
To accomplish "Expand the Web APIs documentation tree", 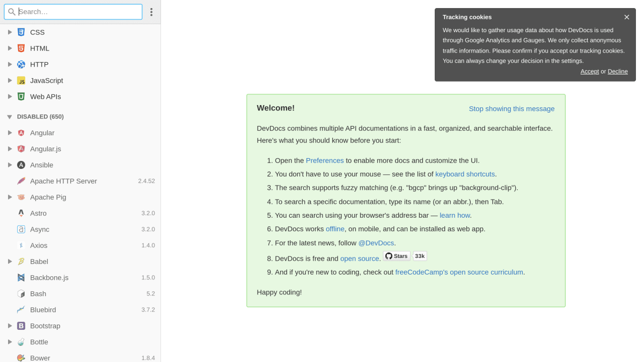I will (x=10, y=97).
